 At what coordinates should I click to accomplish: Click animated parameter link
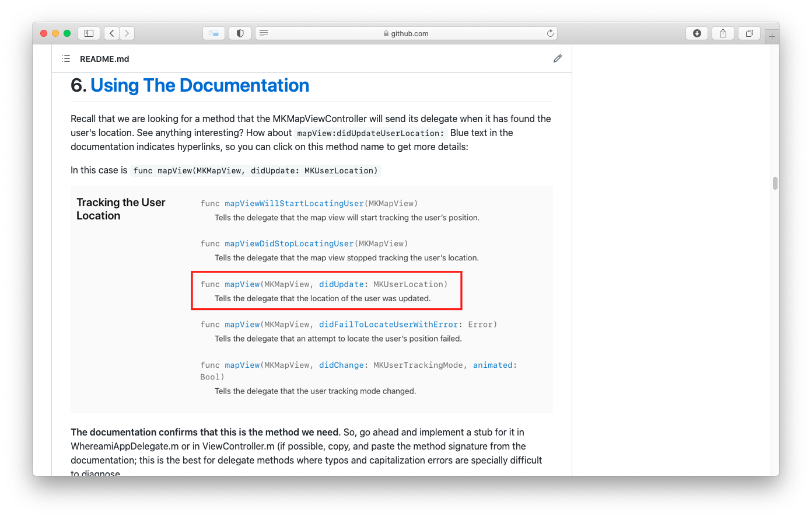click(493, 365)
